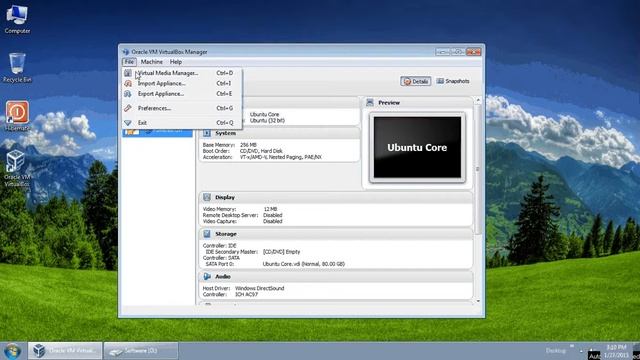The width and height of the screenshot is (640, 360).
Task: Click the details pane scroll up arrow
Action: 478,100
